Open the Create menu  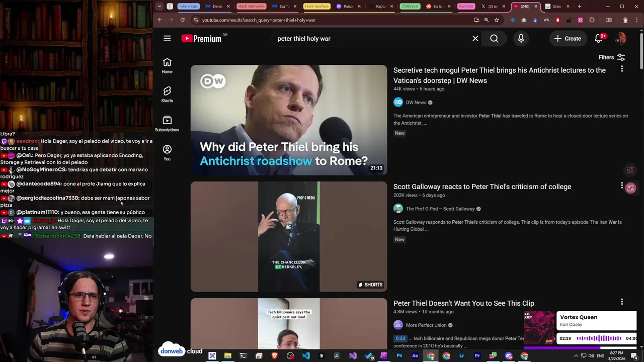(x=568, y=39)
